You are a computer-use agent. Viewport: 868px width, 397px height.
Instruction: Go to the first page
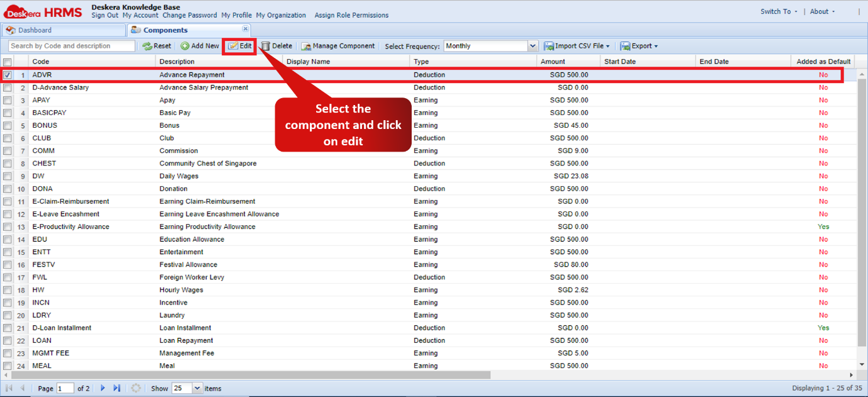[x=9, y=388]
